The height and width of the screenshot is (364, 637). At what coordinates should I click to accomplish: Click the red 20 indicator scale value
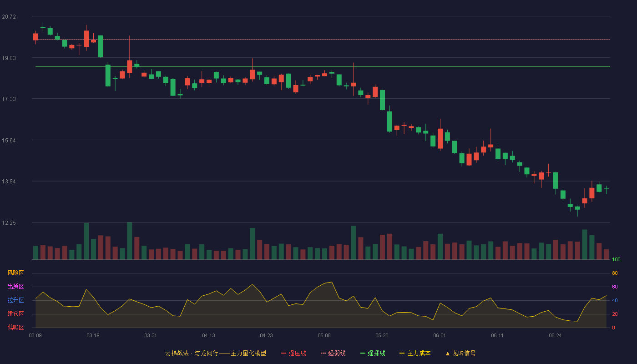tap(615, 314)
